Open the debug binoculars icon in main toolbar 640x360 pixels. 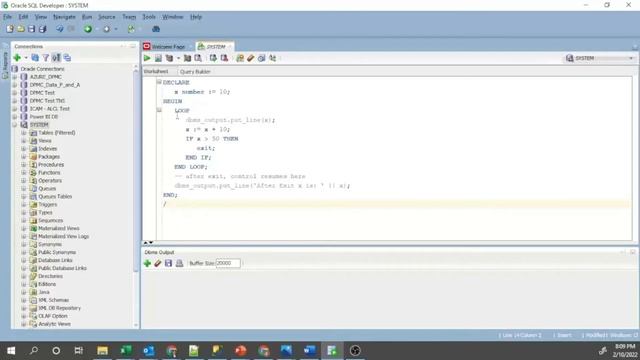(156, 29)
